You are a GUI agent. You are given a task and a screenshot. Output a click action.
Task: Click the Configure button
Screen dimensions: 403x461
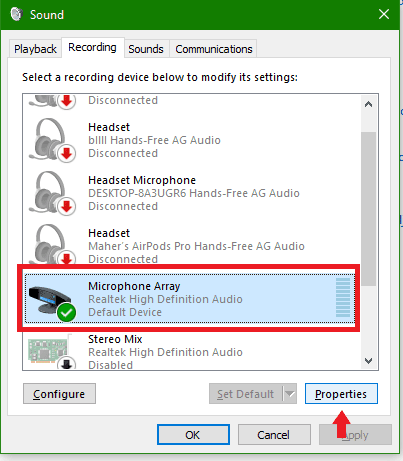click(x=59, y=394)
